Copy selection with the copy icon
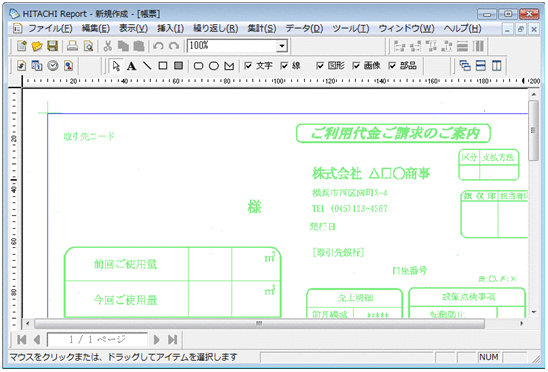 coord(123,46)
